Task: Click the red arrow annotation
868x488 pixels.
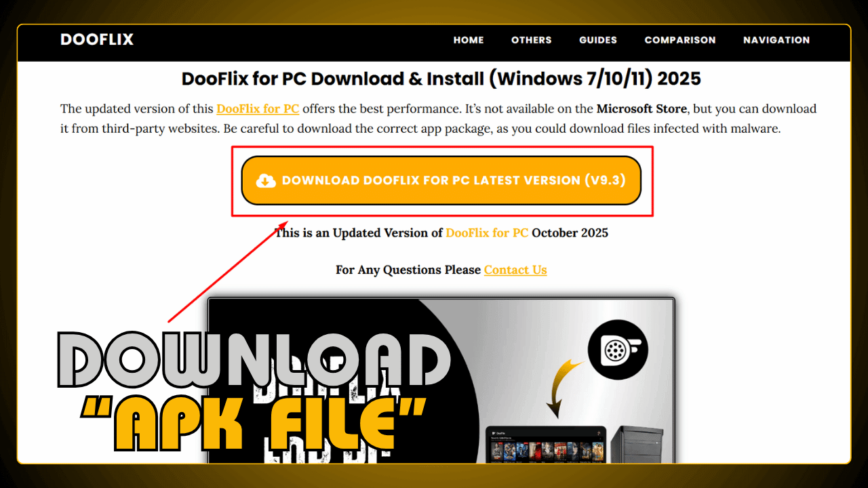Action: [229, 271]
